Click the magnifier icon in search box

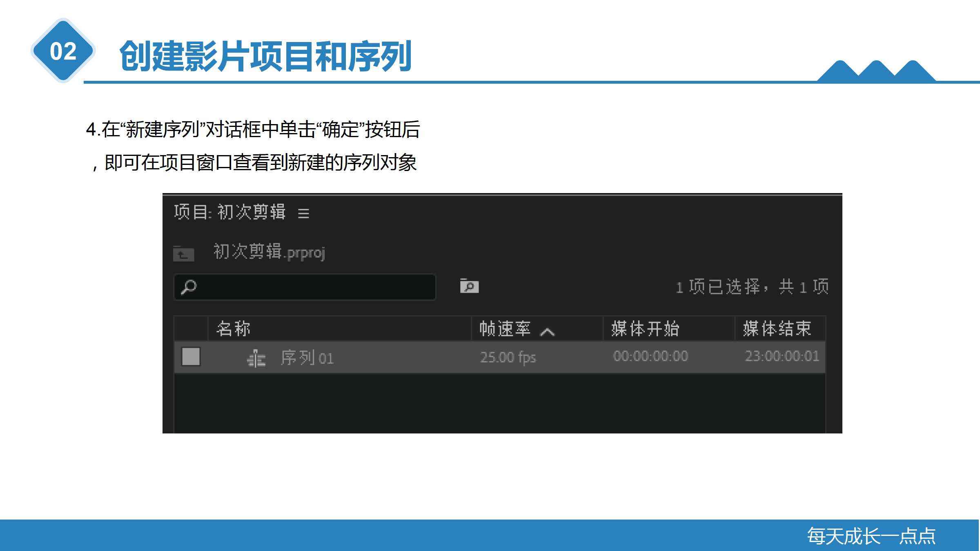(189, 287)
